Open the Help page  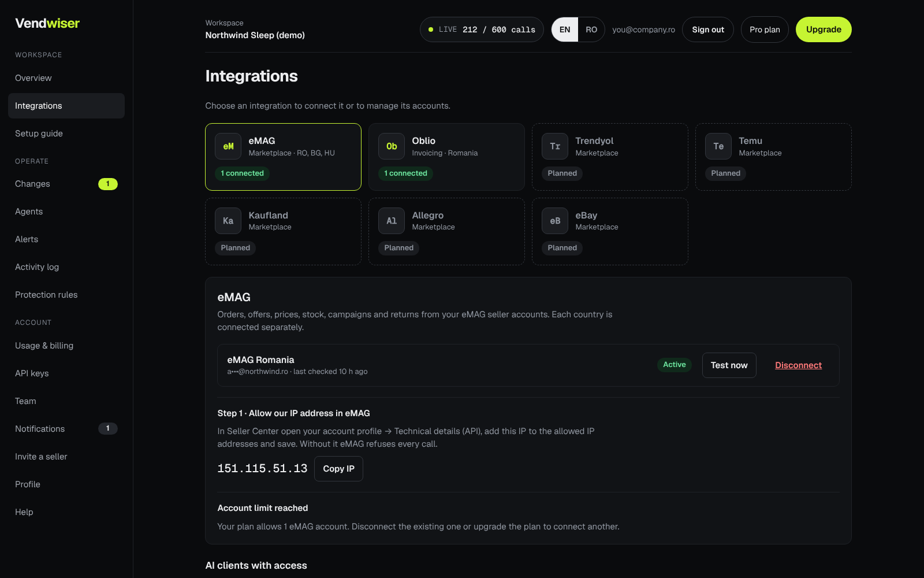click(66, 512)
